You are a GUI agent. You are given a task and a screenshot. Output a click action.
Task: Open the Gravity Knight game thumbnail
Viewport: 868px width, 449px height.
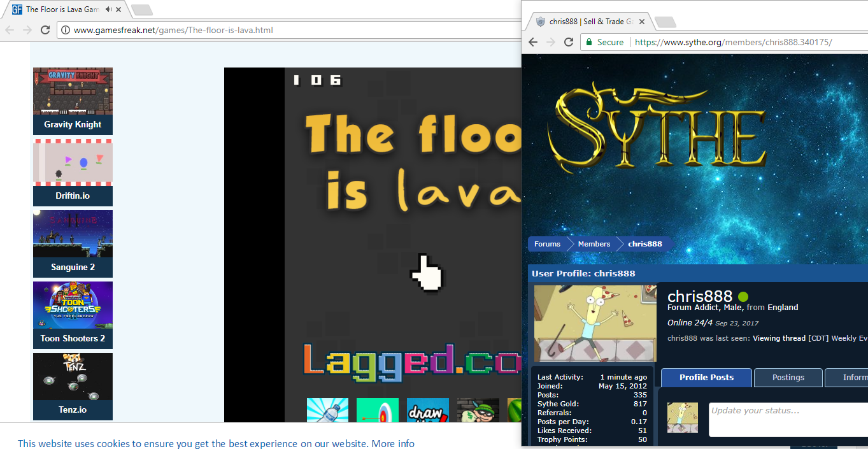[73, 91]
